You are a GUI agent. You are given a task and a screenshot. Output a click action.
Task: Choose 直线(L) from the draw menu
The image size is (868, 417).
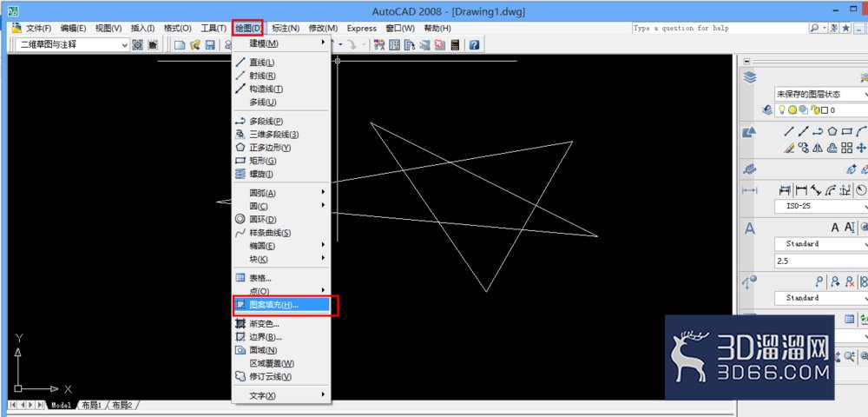coord(280,63)
